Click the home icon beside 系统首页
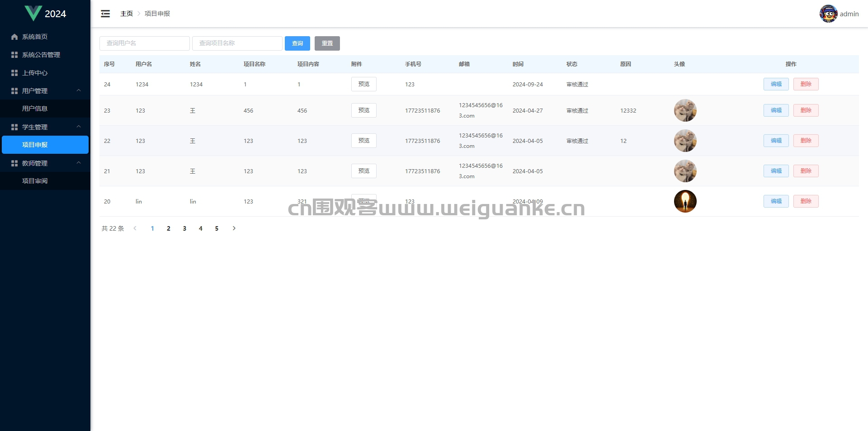The height and width of the screenshot is (431, 868). (x=14, y=37)
